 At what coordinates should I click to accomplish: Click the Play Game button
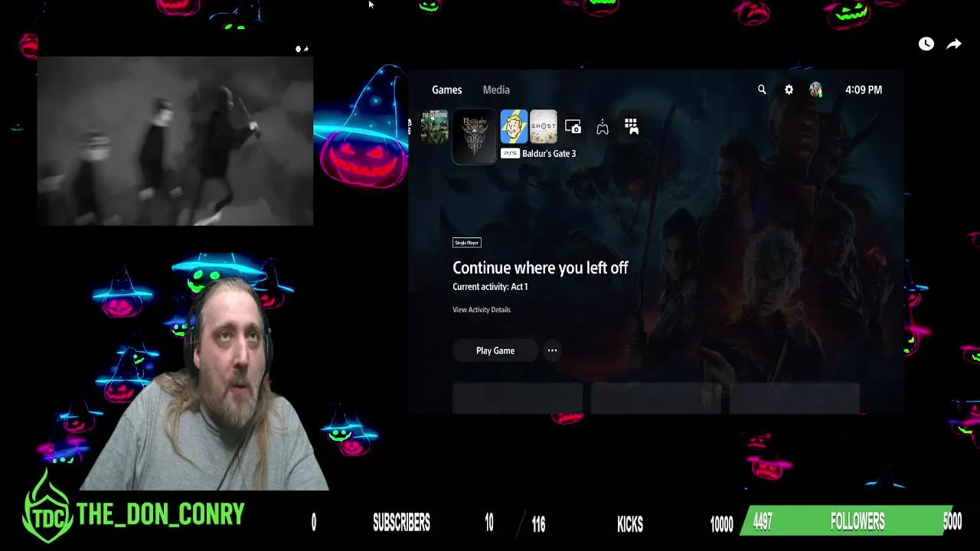click(495, 350)
